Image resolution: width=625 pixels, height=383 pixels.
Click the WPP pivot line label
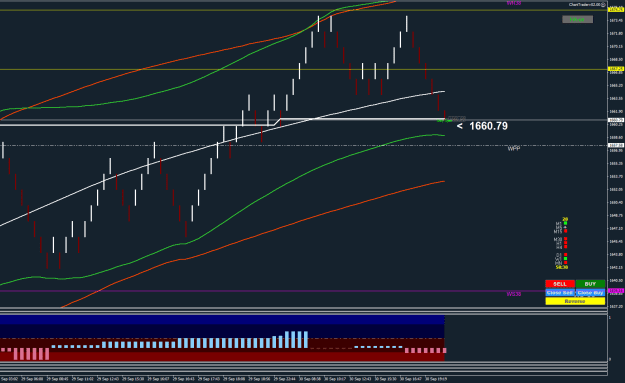[x=514, y=149]
